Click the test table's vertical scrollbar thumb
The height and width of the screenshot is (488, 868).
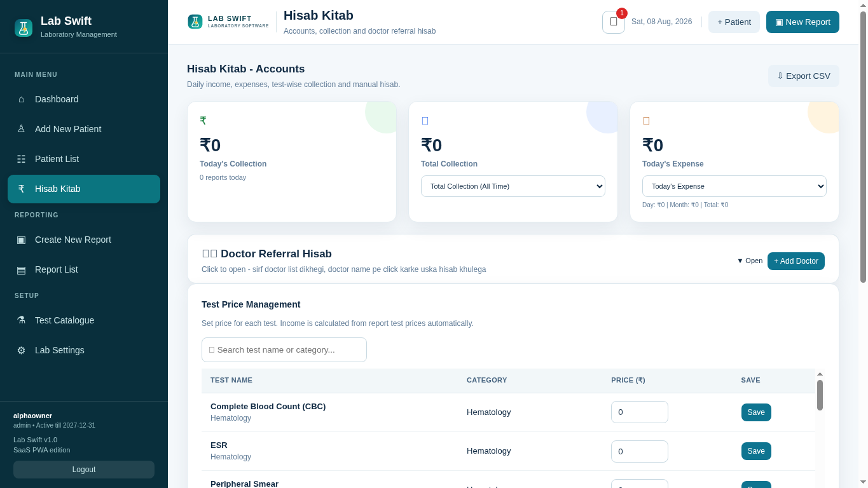(x=820, y=395)
